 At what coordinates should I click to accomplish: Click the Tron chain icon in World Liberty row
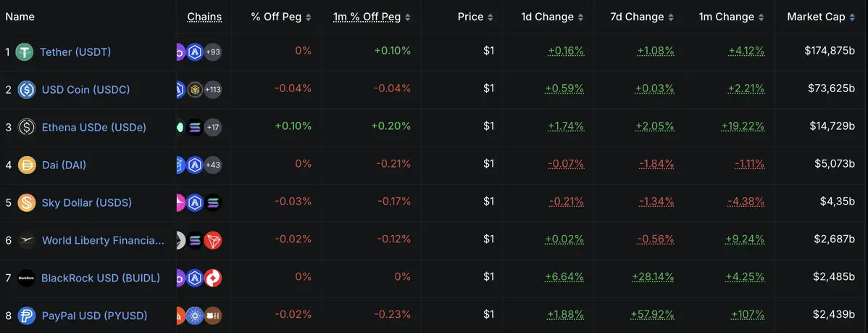[213, 240]
